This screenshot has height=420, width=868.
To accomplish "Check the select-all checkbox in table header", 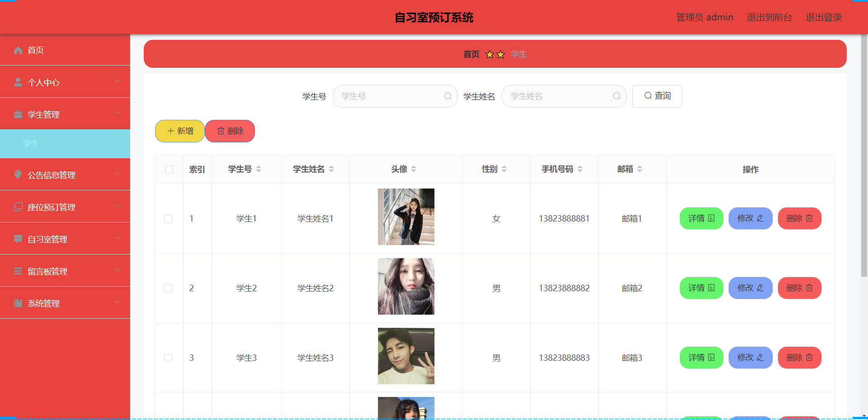I will click(169, 170).
